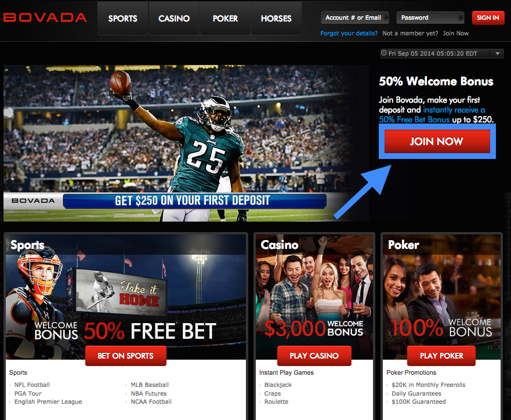Click the football player promo banner
Screen dimensions: 511x420
point(186,143)
